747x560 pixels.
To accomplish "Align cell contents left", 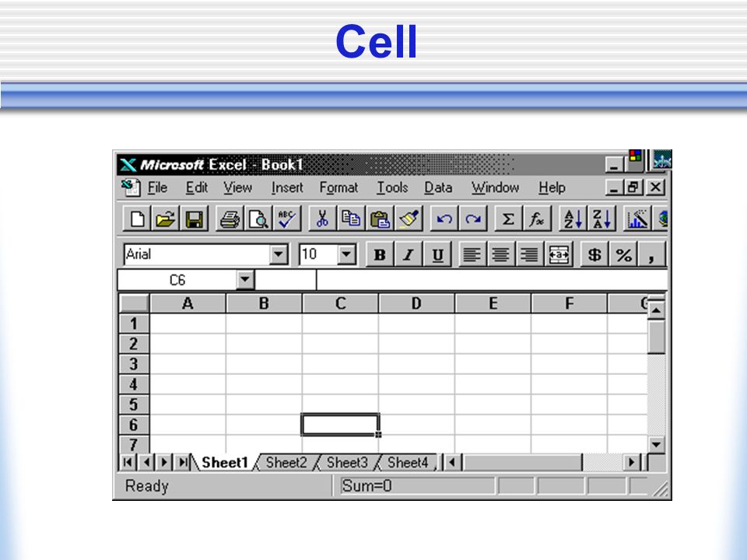I will coord(472,255).
